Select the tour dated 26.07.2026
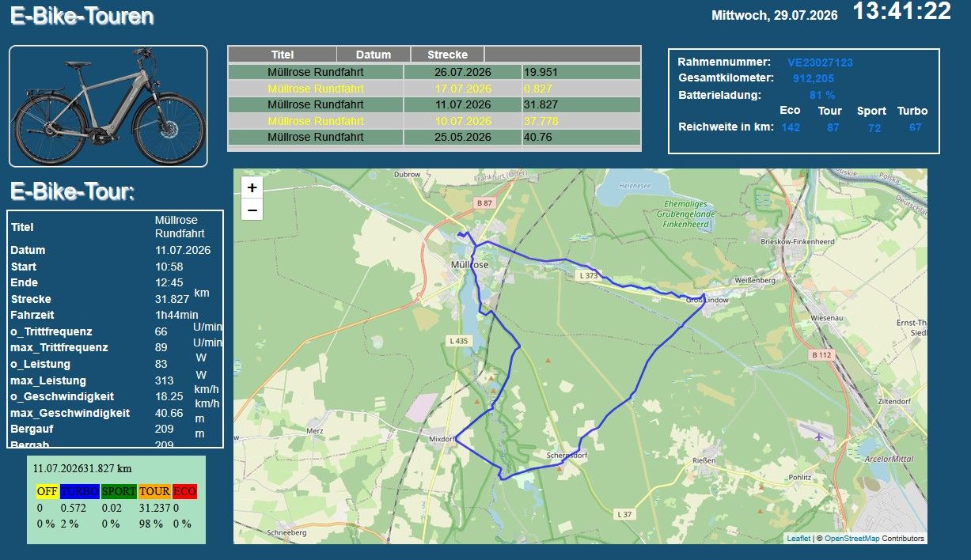The image size is (971, 560). (x=434, y=72)
